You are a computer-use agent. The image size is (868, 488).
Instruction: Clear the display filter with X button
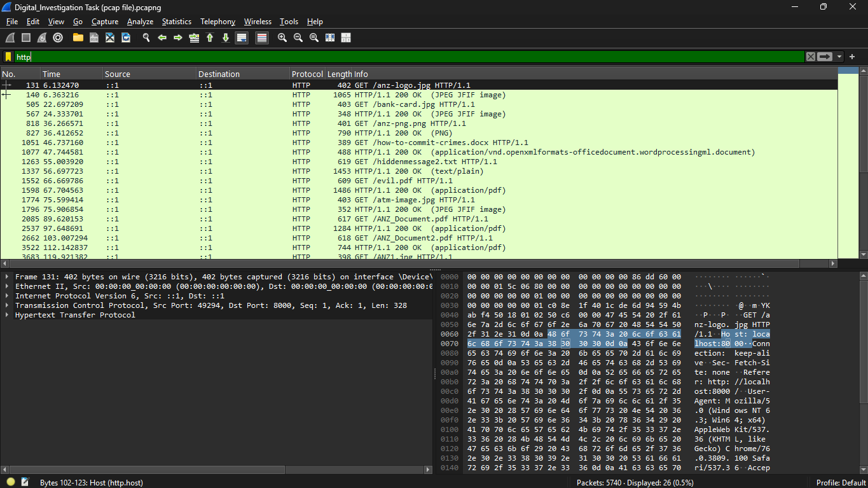tap(811, 57)
